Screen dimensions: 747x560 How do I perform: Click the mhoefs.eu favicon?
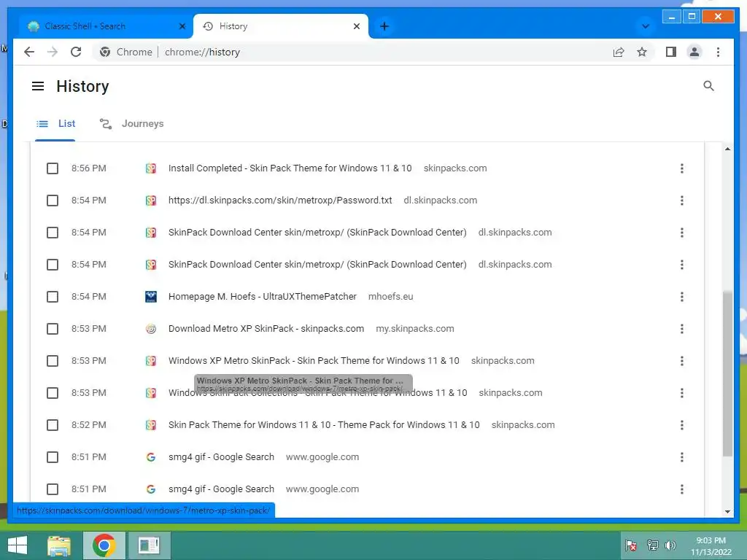coord(150,297)
